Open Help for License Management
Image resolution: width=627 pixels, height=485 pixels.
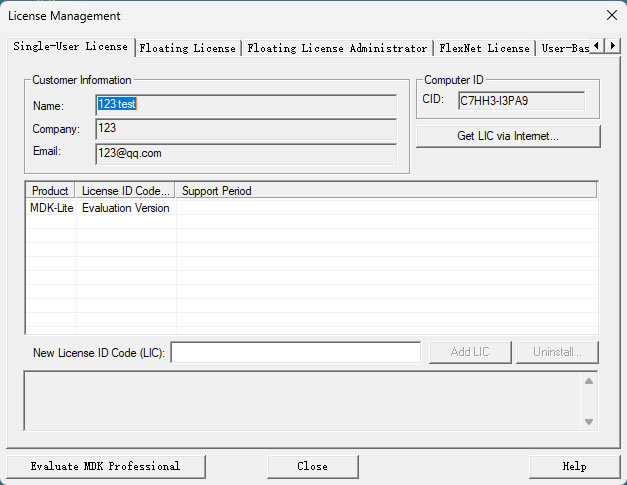574,467
